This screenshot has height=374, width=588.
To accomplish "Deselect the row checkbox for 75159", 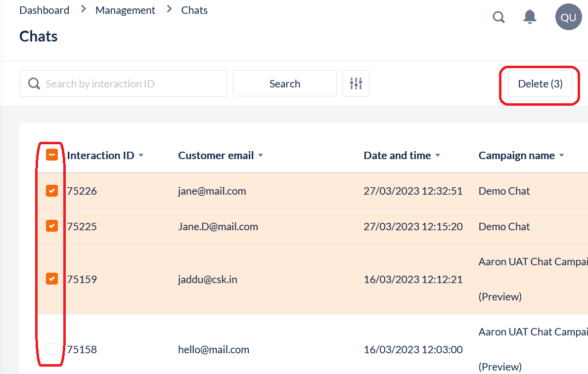I will point(52,279).
